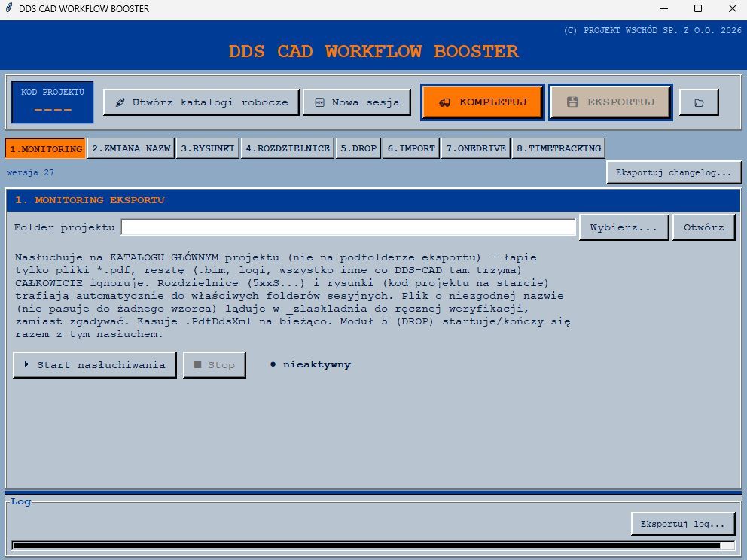
Task: Click the Log section label
Action: [20, 501]
